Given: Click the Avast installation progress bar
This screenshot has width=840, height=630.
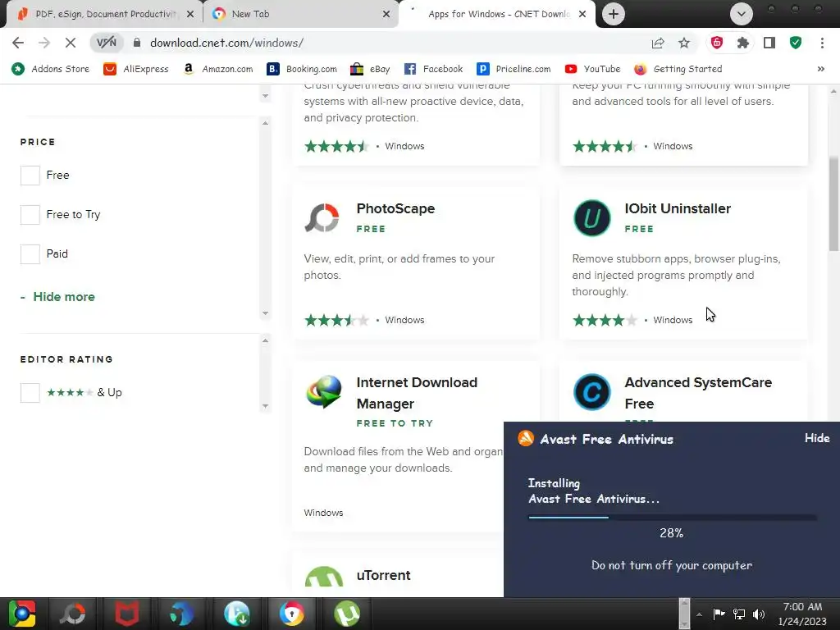Looking at the screenshot, I should pyautogui.click(x=673, y=518).
